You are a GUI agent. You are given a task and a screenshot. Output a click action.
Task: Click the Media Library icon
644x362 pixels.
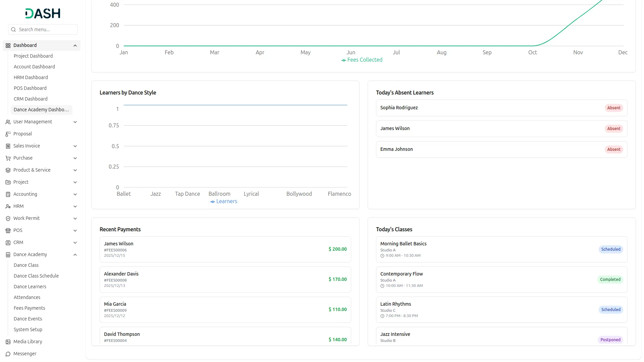click(x=8, y=342)
